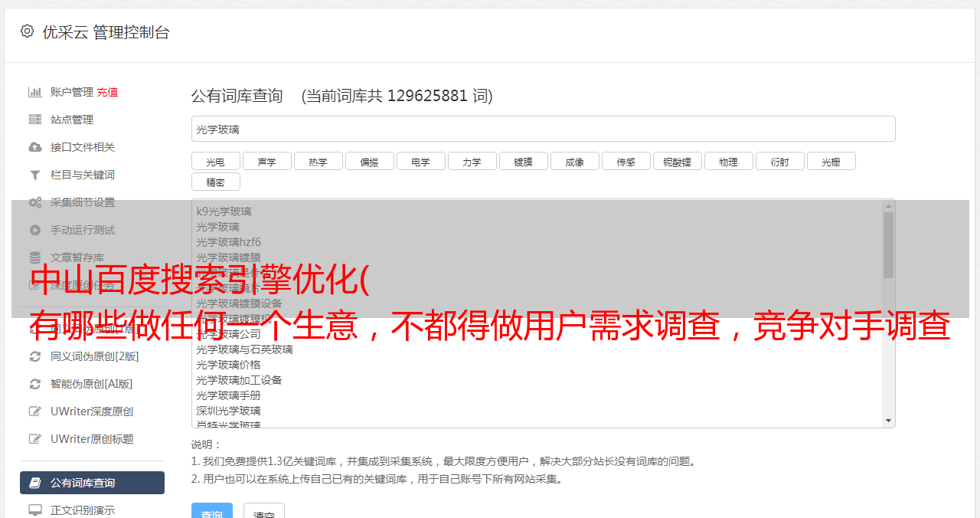Viewport: 980px width, 518px height.
Task: Click the edit icon for UWriter深度原创
Action: click(x=35, y=411)
